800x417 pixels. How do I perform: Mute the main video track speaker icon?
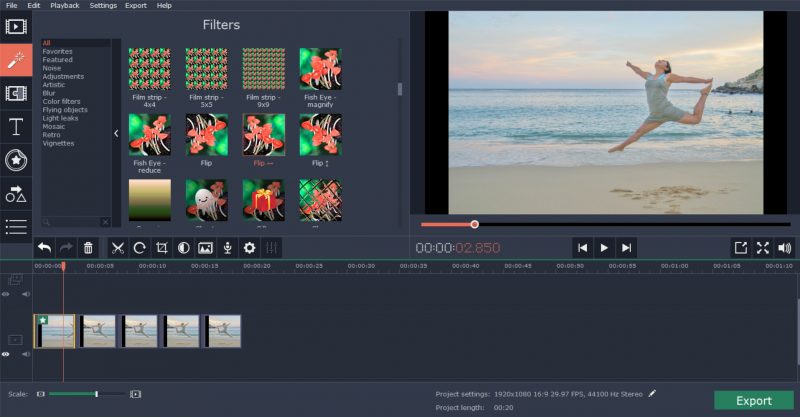(x=26, y=354)
